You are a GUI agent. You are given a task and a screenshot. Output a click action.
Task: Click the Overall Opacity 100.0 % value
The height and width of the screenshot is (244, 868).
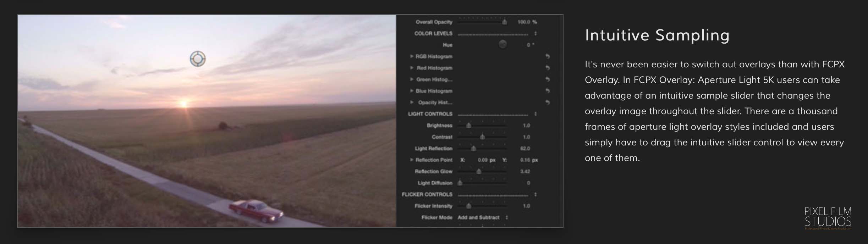(x=527, y=22)
